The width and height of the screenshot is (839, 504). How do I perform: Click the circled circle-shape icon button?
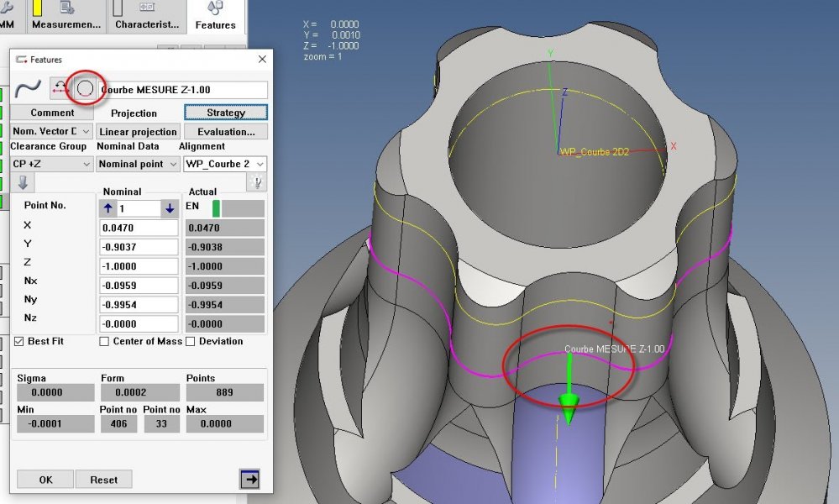(x=85, y=88)
